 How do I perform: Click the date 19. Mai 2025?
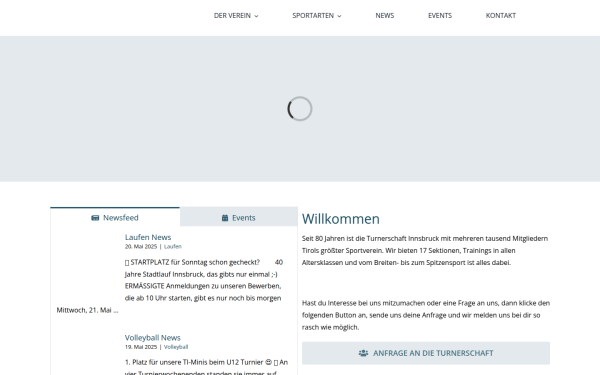coord(141,347)
